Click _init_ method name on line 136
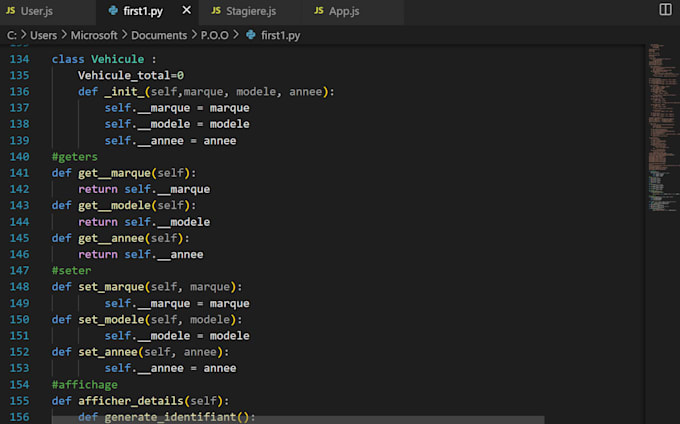The height and width of the screenshot is (424, 680). click(124, 91)
